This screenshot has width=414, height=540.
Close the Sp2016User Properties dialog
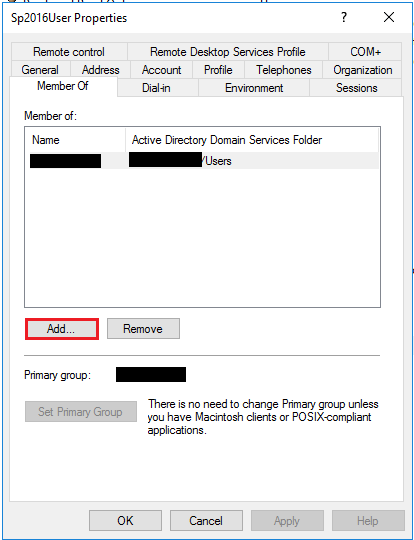tap(389, 17)
